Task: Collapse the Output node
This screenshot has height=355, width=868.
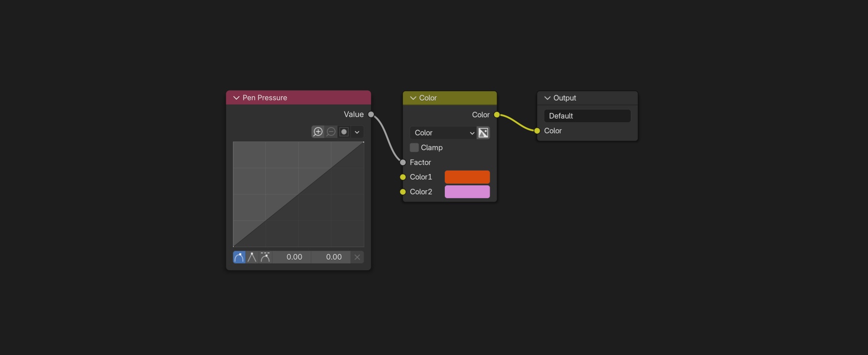Action: [547, 98]
